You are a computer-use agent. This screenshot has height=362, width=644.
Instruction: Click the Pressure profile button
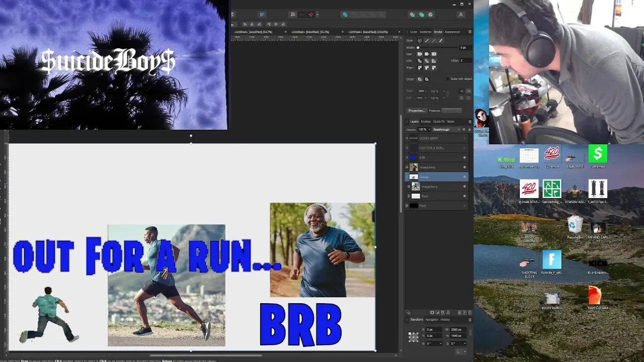[x=451, y=111]
